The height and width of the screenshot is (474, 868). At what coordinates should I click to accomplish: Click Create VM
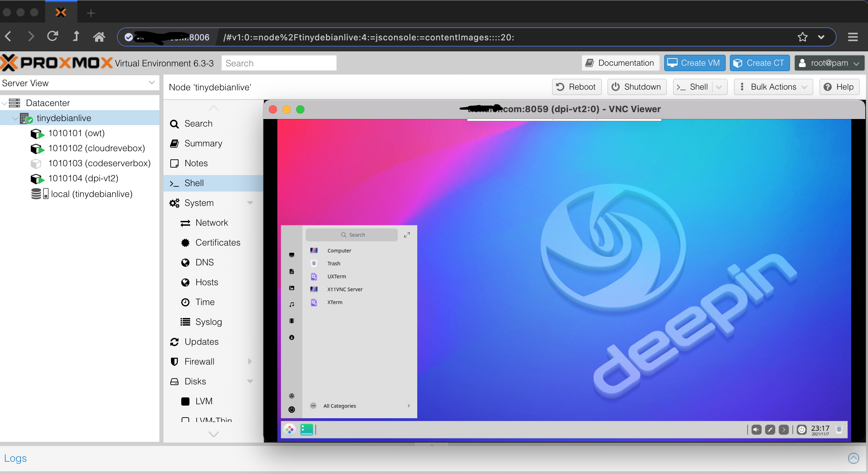[695, 63]
